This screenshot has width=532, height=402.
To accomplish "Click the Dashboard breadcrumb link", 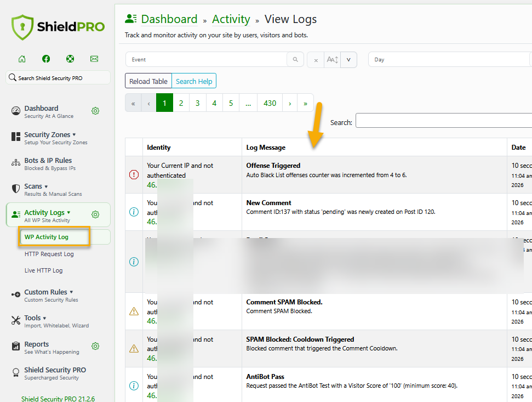I will 169,19.
